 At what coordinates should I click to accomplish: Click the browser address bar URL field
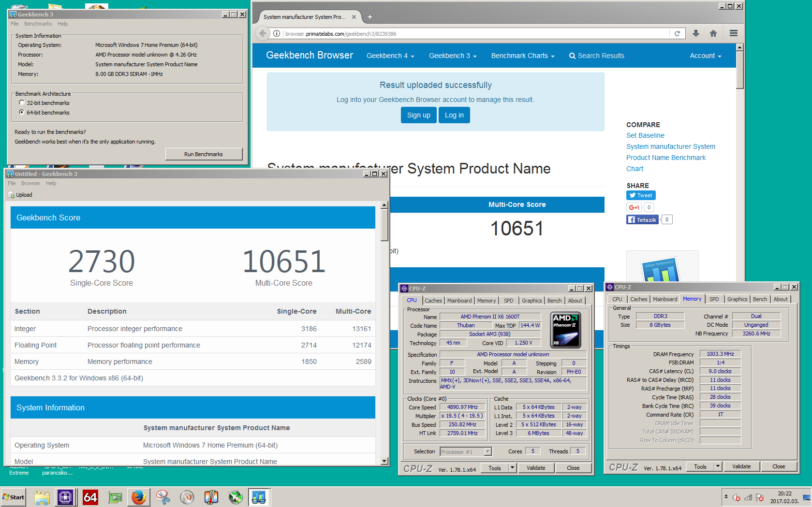[x=475, y=33]
